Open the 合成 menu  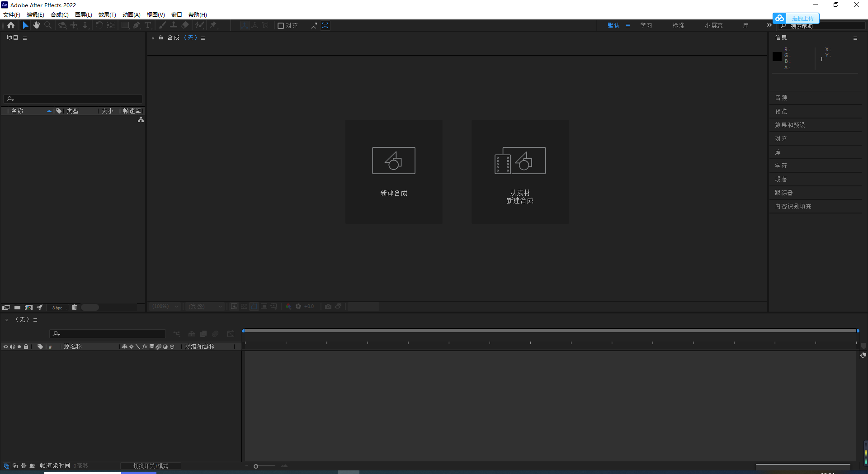(x=60, y=15)
